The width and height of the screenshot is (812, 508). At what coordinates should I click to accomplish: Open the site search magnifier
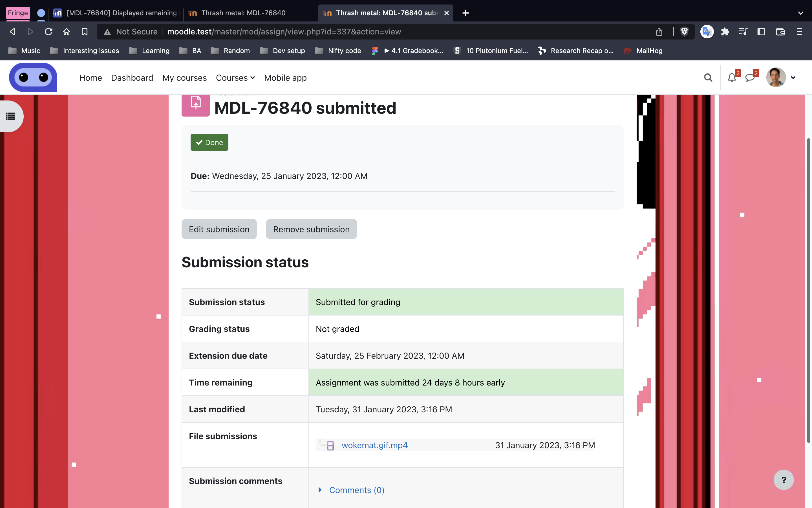point(708,78)
